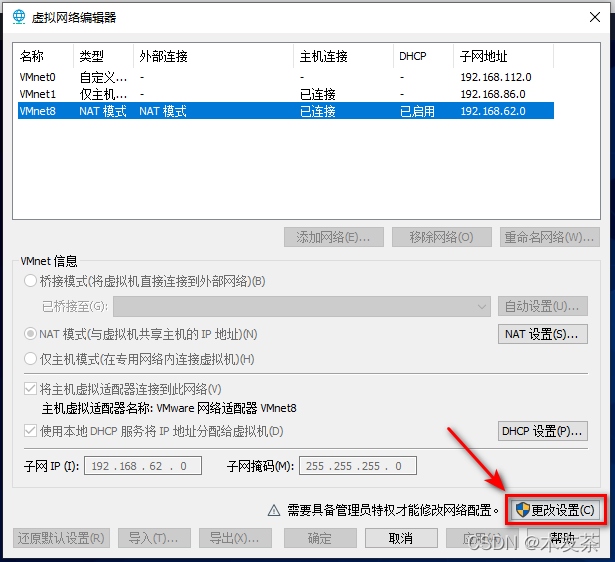Select the VMnet0 network row

click(x=286, y=77)
